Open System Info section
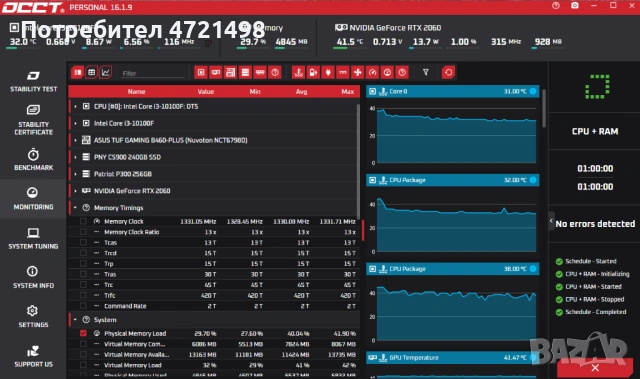This screenshot has height=379, width=640. point(33,277)
